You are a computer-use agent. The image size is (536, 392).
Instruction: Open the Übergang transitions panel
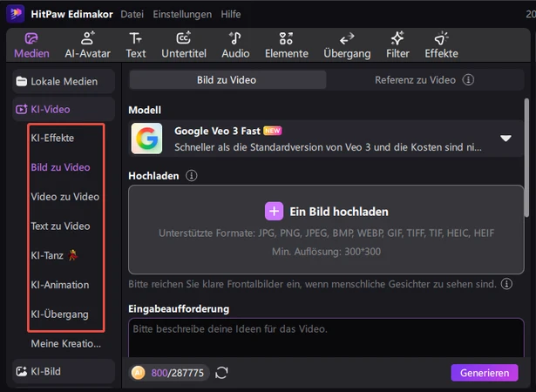pyautogui.click(x=346, y=44)
